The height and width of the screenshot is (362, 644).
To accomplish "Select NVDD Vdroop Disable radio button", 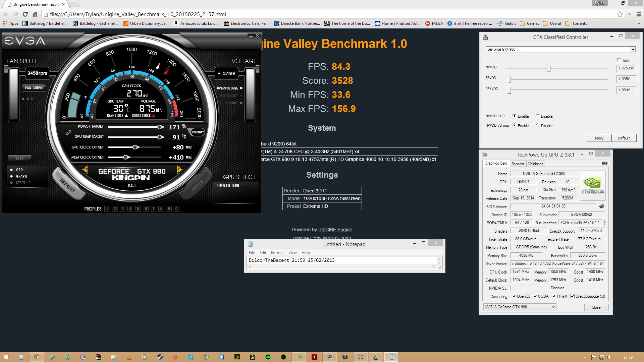I will [537, 125].
